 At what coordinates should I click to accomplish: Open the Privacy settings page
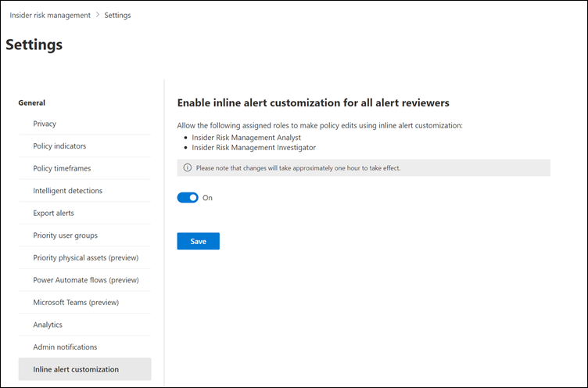pos(45,124)
